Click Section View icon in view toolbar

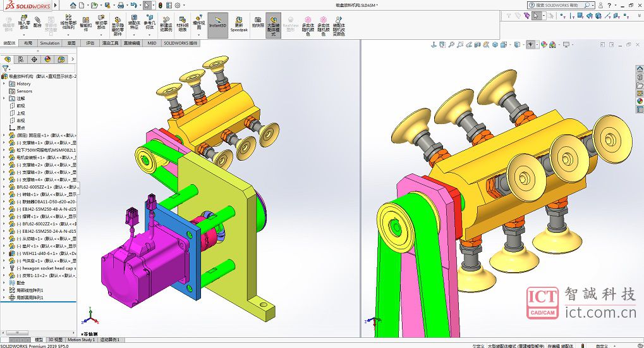tap(477, 44)
